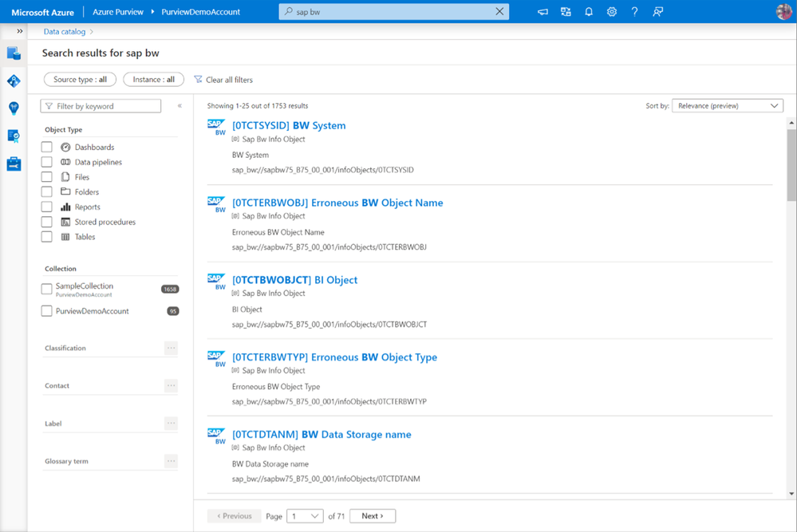Click the Data catalog breadcrumb
The image size is (797, 532).
65,31
